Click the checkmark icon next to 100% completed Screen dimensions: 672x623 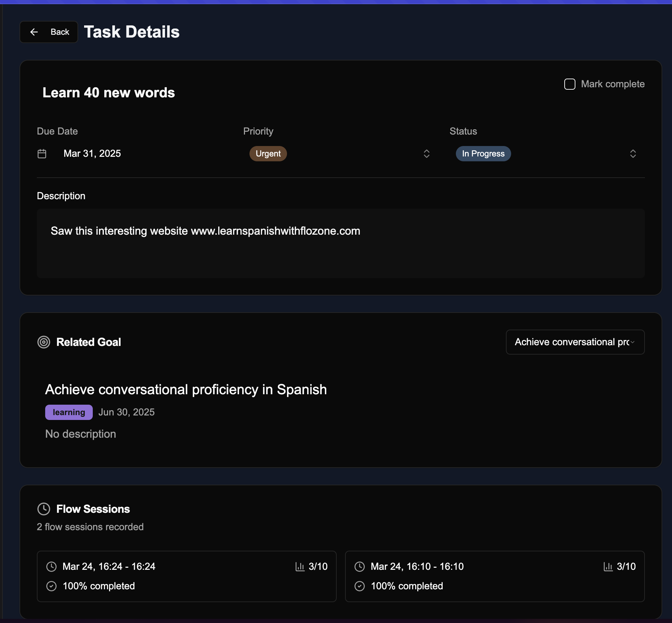coord(51,586)
